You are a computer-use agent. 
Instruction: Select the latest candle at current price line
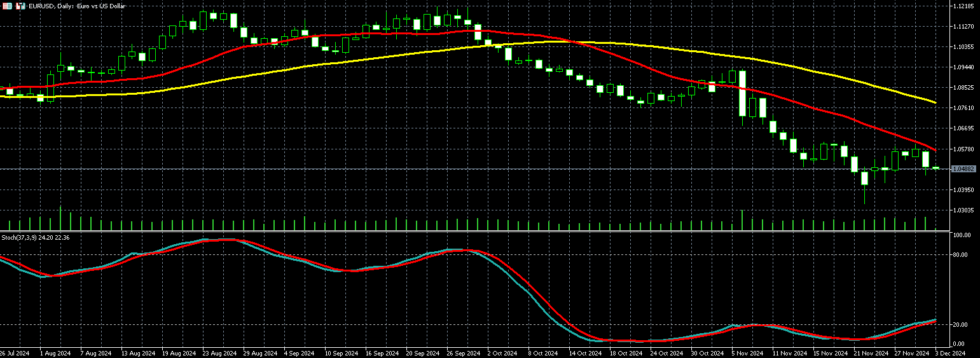click(936, 168)
